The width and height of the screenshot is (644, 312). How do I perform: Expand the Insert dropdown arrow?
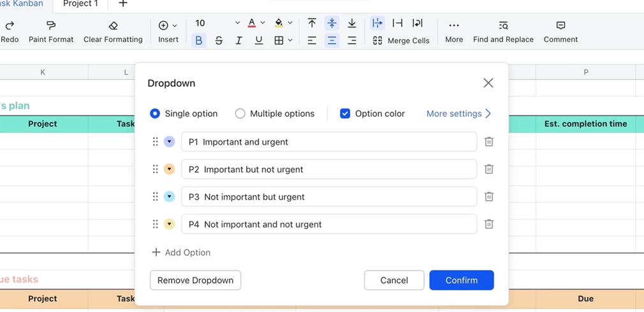(x=175, y=26)
